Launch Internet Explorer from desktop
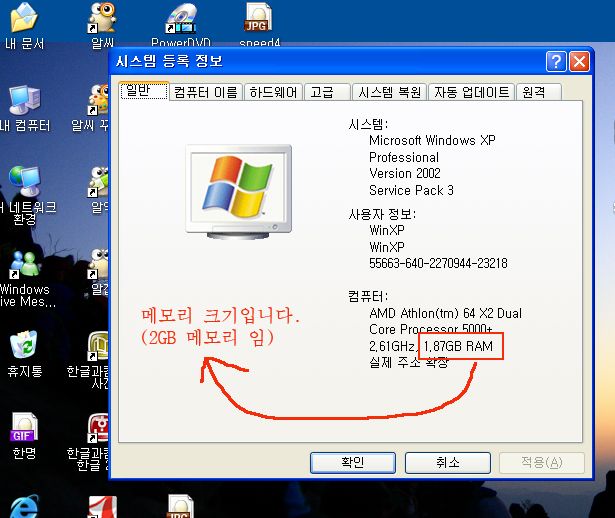Image resolution: width=615 pixels, height=518 pixels. 24,507
